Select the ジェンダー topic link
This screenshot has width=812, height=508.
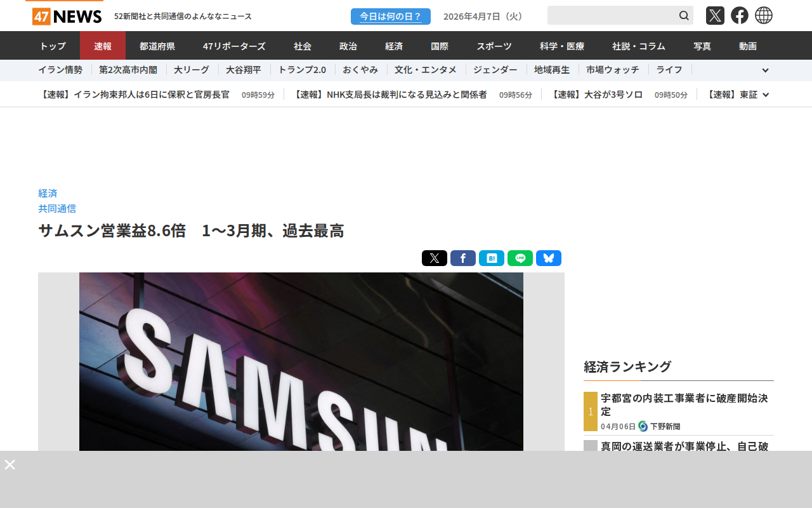click(x=495, y=70)
